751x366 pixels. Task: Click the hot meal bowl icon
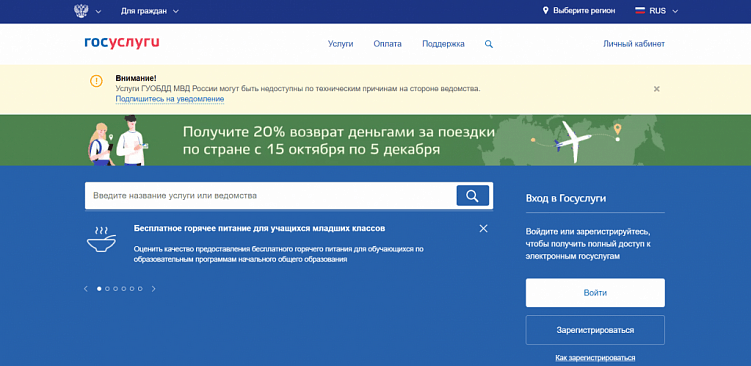click(101, 240)
